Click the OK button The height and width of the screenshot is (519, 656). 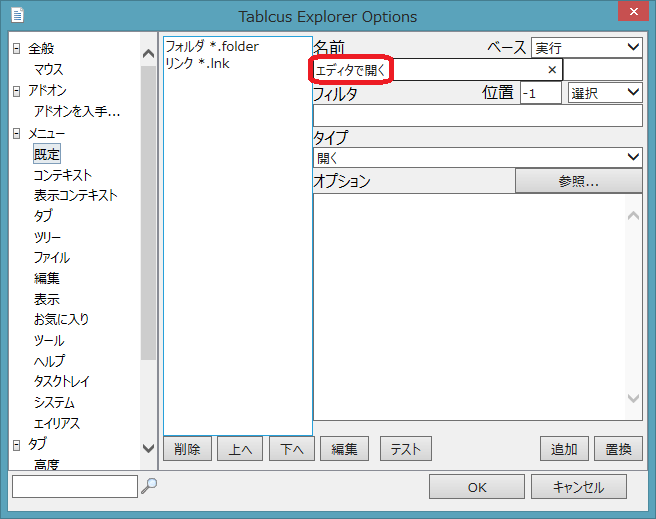[x=477, y=487]
